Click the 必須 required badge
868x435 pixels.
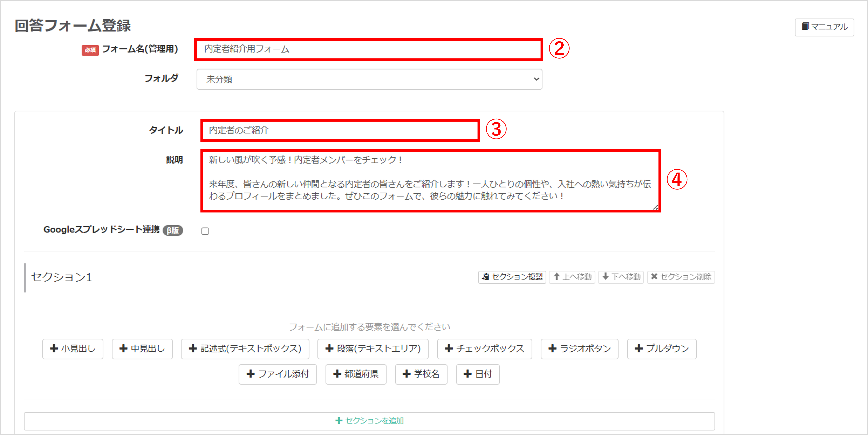click(90, 50)
